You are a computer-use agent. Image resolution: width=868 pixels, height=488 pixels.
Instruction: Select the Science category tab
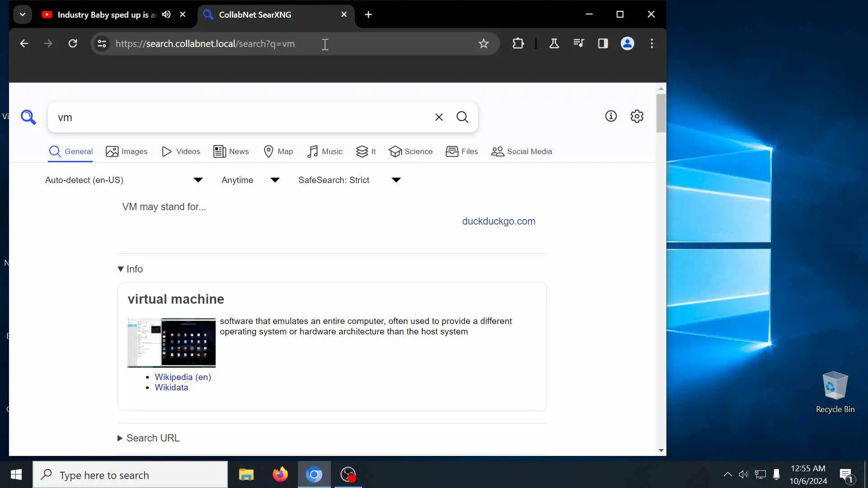coord(410,151)
